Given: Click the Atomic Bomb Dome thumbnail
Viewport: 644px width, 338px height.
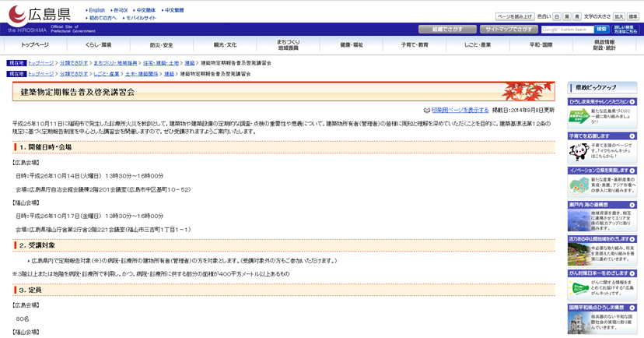Looking at the screenshot, I should pos(579,323).
